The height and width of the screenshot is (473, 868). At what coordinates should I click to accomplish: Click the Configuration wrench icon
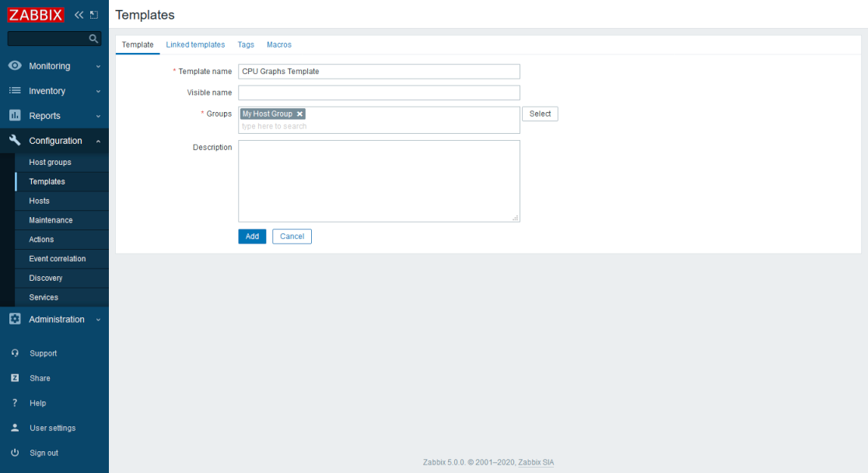(15, 140)
